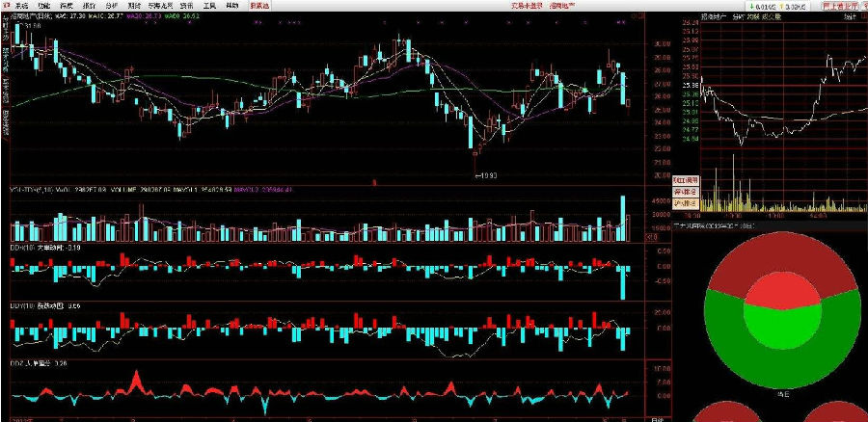
Task: Click the red highlighted button right of 帮助
Action: pos(259,6)
